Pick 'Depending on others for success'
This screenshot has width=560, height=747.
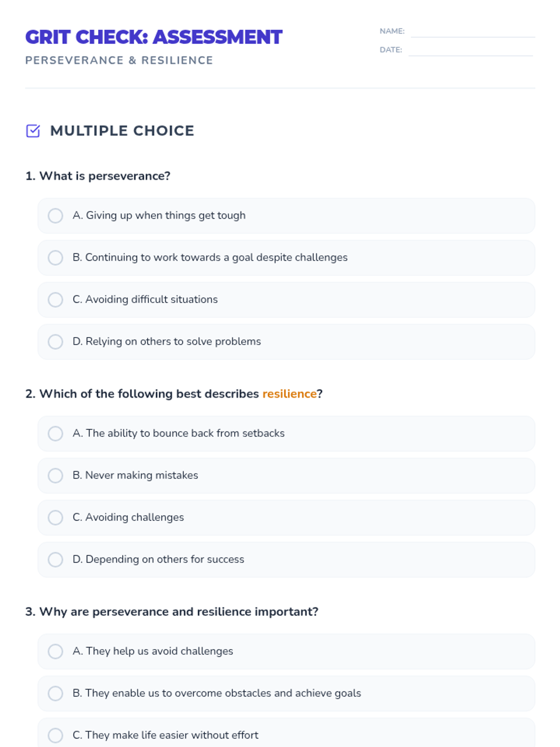coord(56,560)
